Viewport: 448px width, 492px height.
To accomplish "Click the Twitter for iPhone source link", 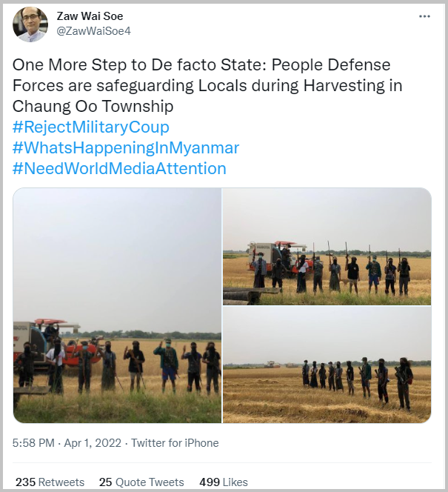I will click(175, 443).
